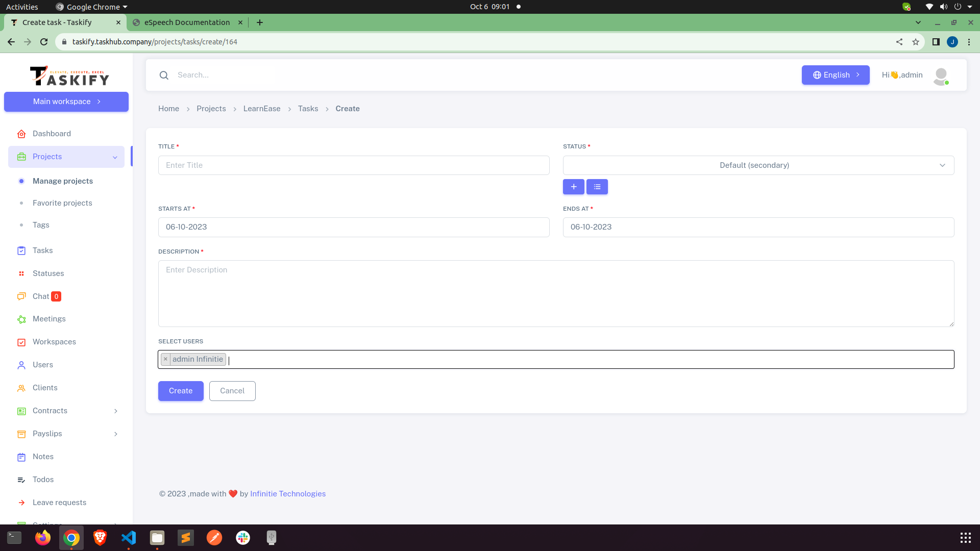The width and height of the screenshot is (980, 551).
Task: Click the Notes icon in sidebar
Action: click(21, 457)
